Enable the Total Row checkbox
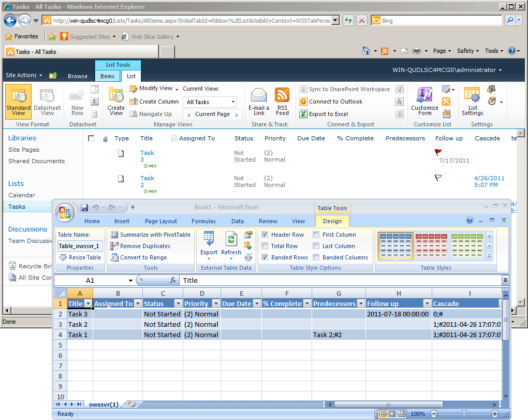This screenshot has height=420, width=528. [265, 246]
